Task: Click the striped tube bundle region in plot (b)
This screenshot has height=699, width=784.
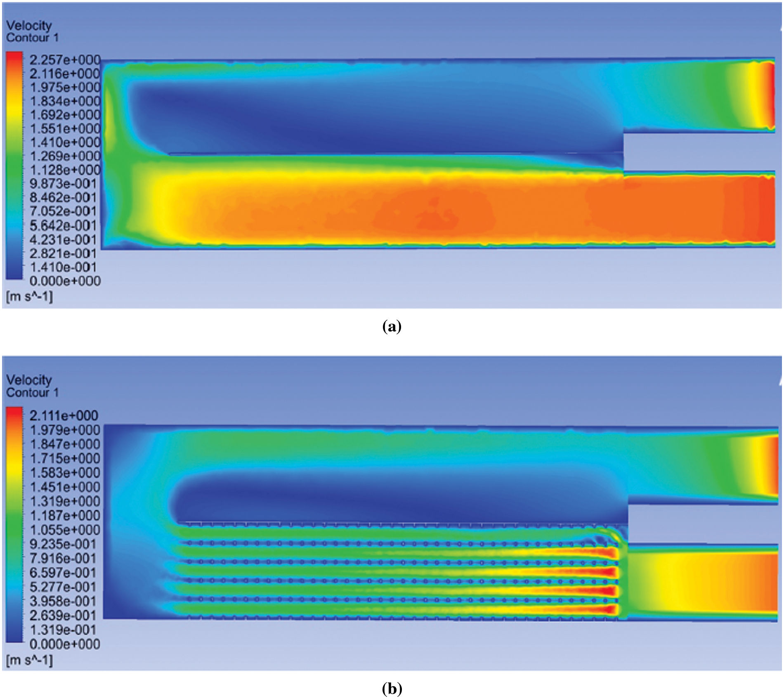Action: point(392,574)
